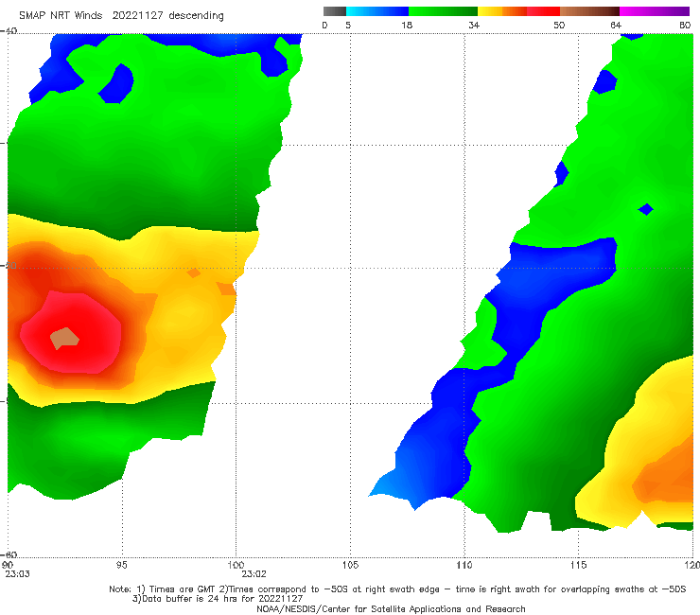Click the color scale label '64'
The width and height of the screenshot is (700, 615).
[616, 26]
